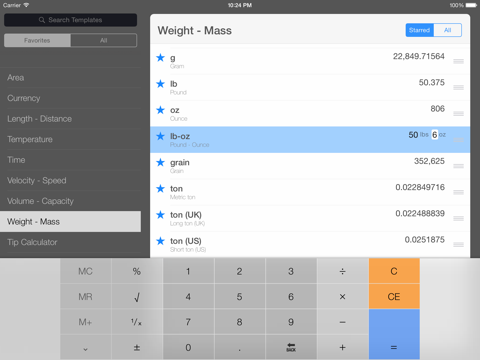Select the Favorites template filter
The height and width of the screenshot is (360, 480).
[37, 40]
